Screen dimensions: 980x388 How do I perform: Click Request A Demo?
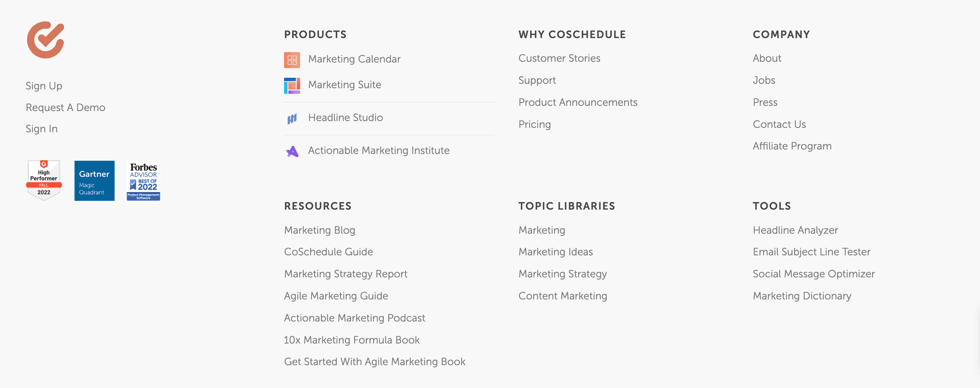[65, 107]
